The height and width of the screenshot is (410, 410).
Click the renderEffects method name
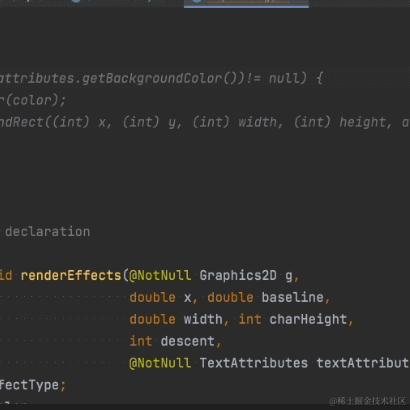click(x=71, y=276)
